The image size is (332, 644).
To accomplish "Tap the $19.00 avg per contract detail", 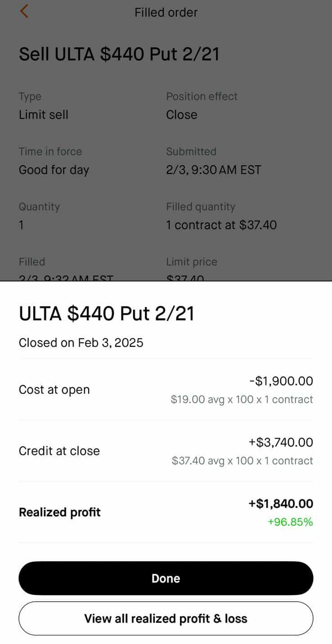I will click(242, 399).
